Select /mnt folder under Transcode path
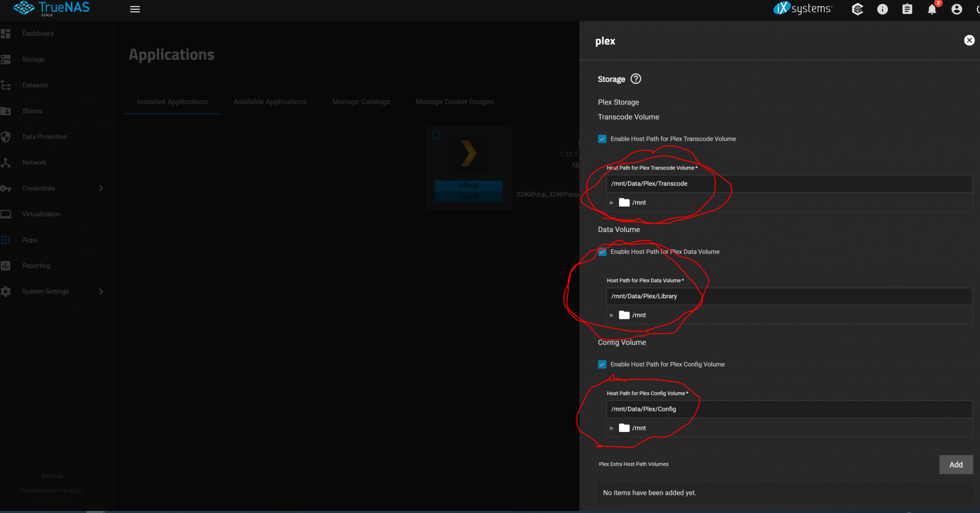Viewport: 980px width, 513px height. tap(632, 202)
